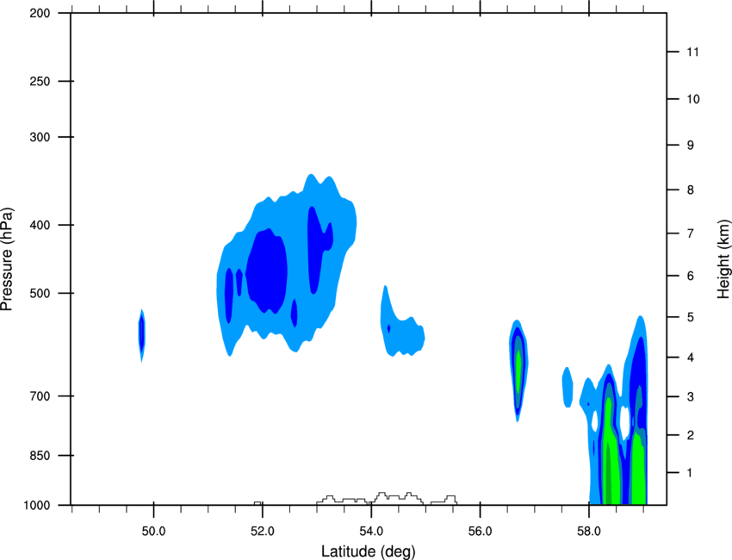The width and height of the screenshot is (732, 560).
Task: Click the 1 km height label
Action: pos(691,473)
